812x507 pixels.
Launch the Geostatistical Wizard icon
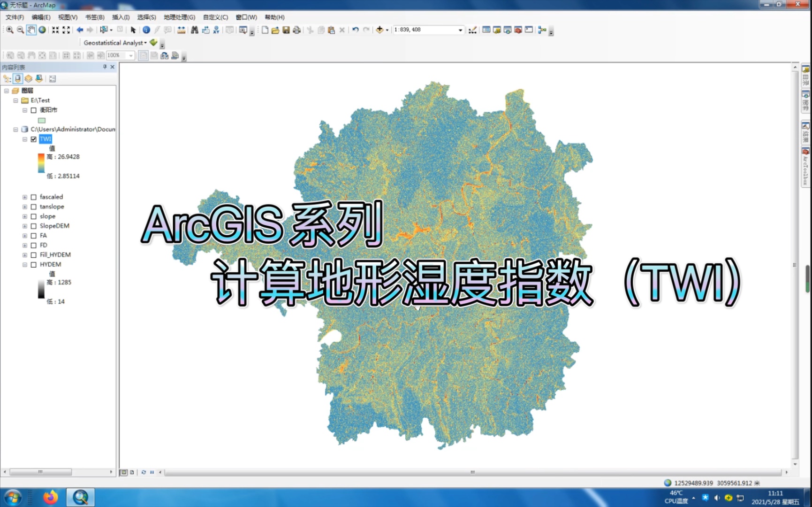[x=153, y=42]
